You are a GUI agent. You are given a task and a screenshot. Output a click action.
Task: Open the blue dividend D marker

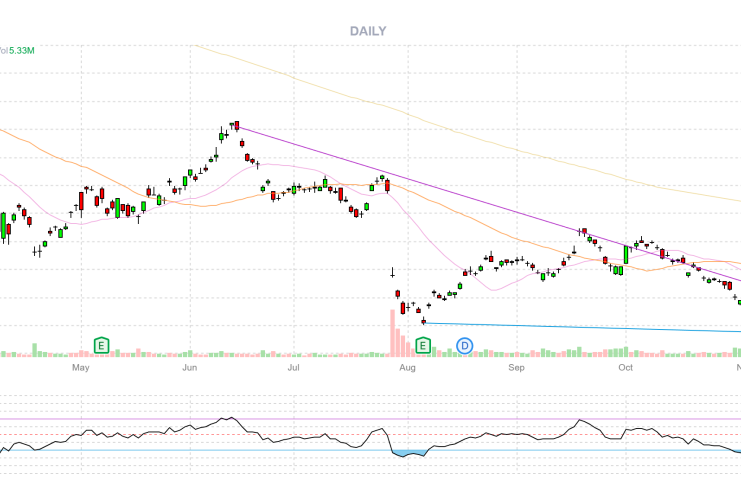tap(464, 345)
